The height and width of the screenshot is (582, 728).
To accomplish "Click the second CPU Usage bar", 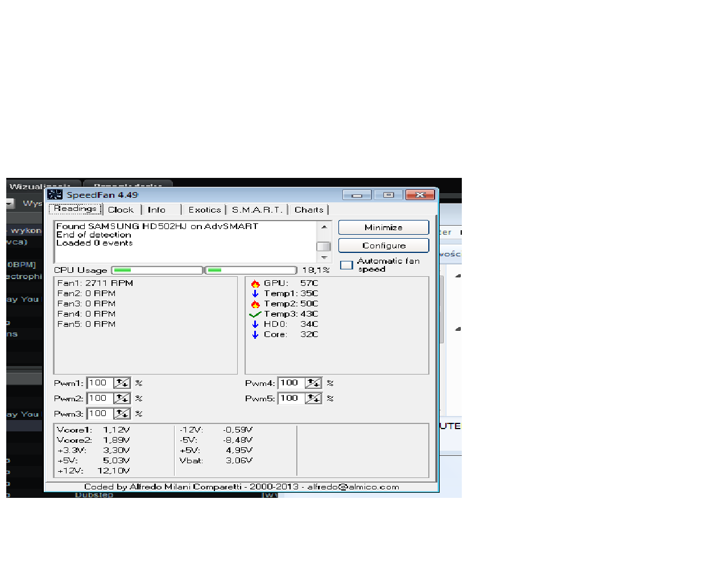I will pos(251,270).
